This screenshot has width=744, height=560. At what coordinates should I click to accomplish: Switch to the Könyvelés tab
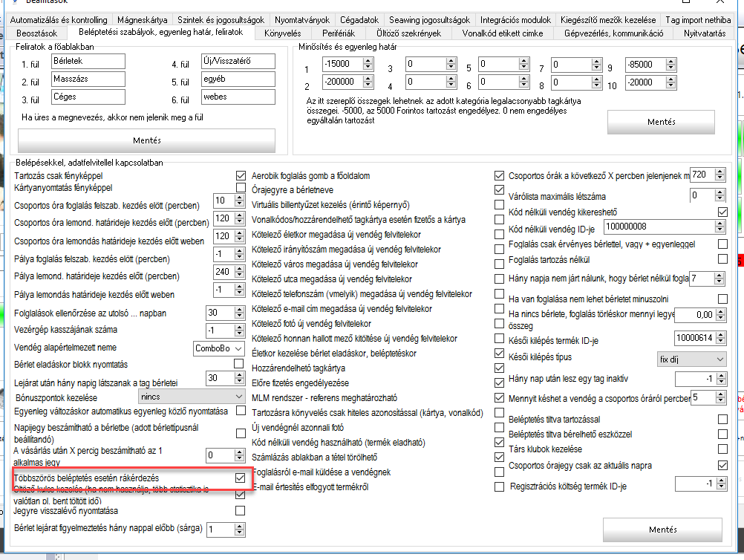(282, 33)
